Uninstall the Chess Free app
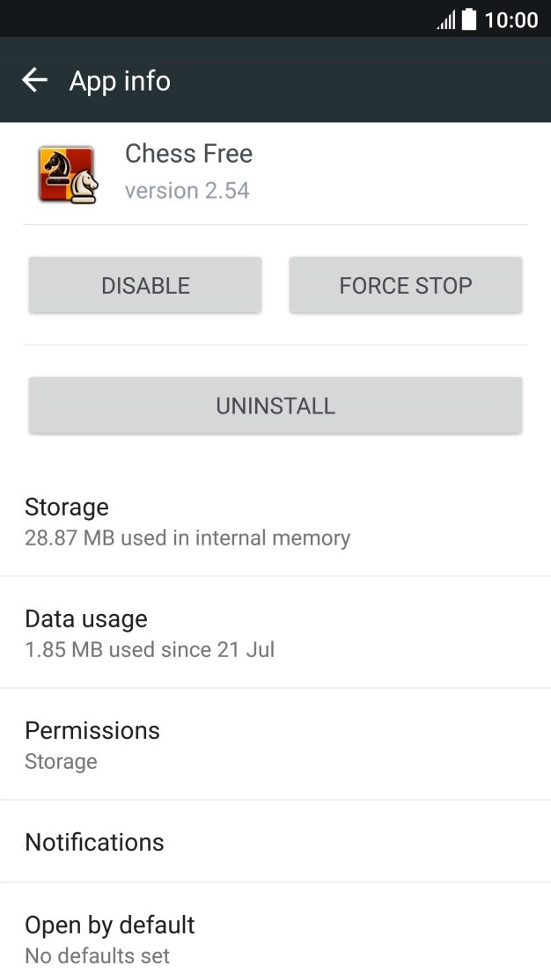This screenshot has height=980, width=551. coord(275,405)
